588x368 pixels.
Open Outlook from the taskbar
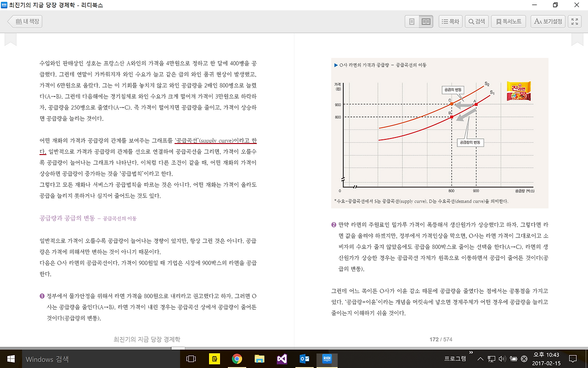tap(305, 358)
